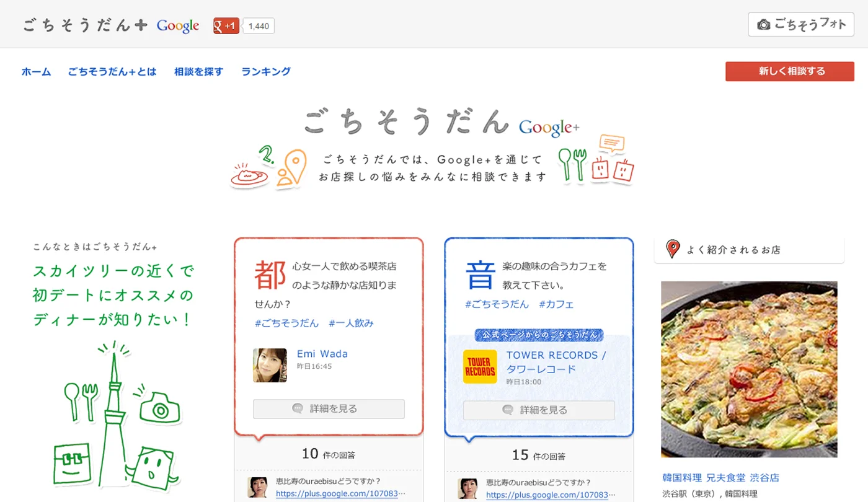Open TOWER RECORDS / タワーレコード link
The width and height of the screenshot is (868, 502).
click(x=556, y=362)
